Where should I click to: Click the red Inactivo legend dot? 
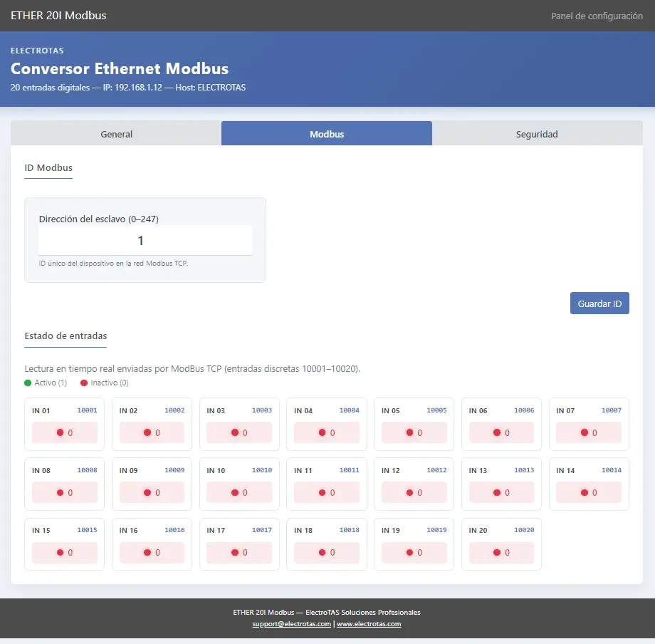click(x=84, y=383)
